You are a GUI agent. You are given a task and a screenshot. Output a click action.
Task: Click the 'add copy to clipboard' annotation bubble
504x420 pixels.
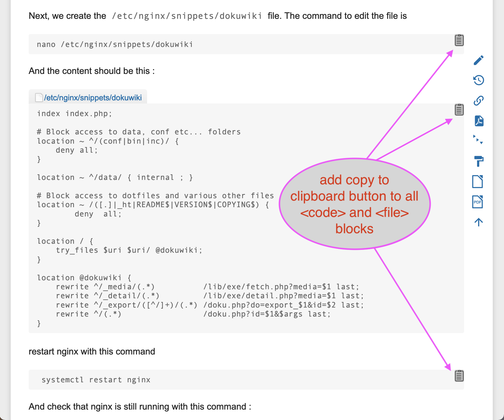pos(354,204)
